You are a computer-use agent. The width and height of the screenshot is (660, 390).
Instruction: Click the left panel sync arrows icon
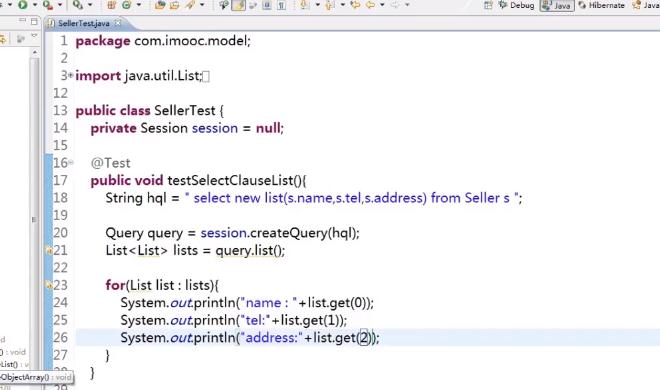[3, 39]
